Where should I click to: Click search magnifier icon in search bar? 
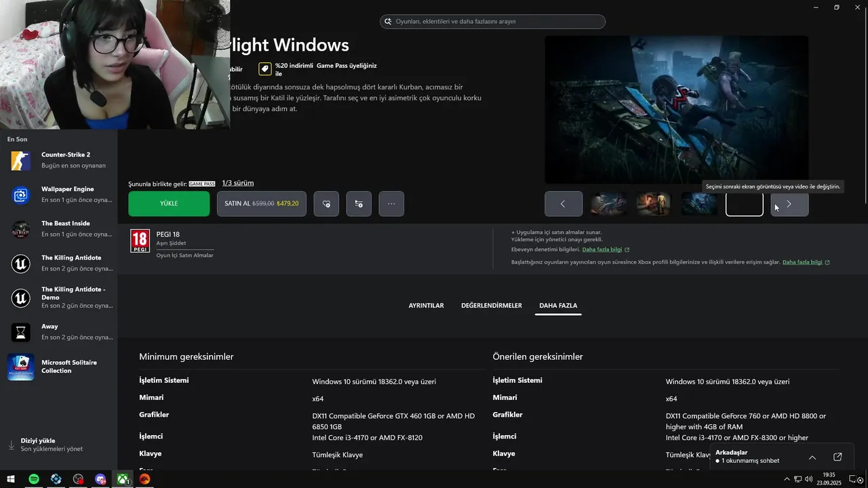389,22
